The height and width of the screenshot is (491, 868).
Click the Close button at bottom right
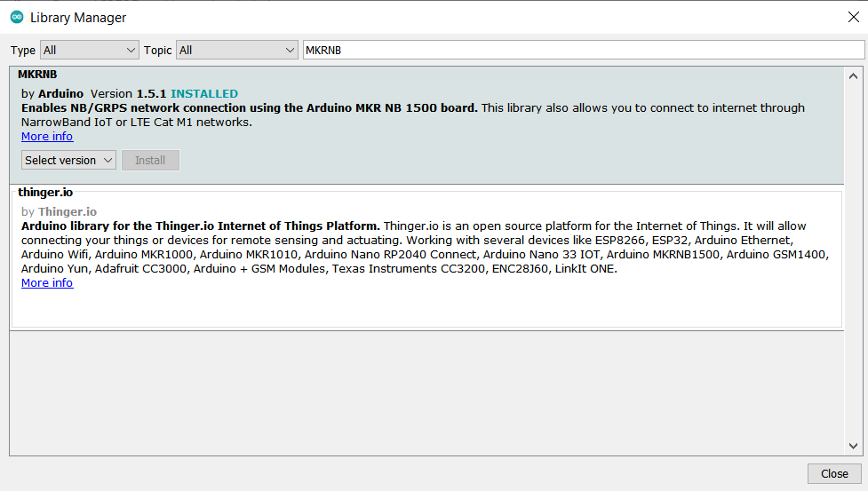click(833, 474)
